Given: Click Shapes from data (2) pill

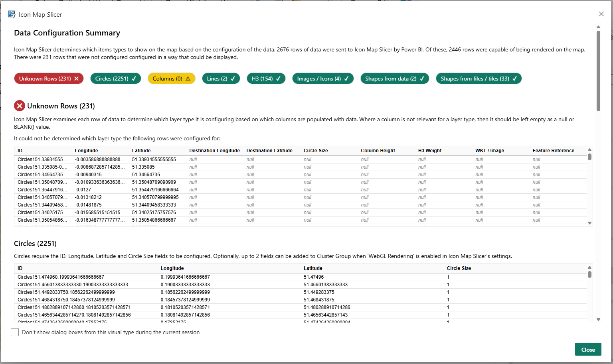Looking at the screenshot, I should pos(394,79).
